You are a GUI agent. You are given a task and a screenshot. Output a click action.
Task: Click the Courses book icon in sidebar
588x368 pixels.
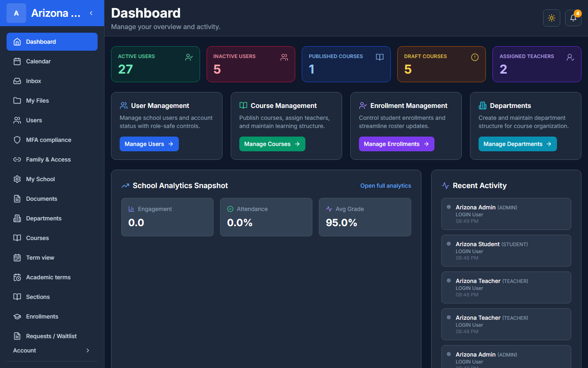click(17, 238)
